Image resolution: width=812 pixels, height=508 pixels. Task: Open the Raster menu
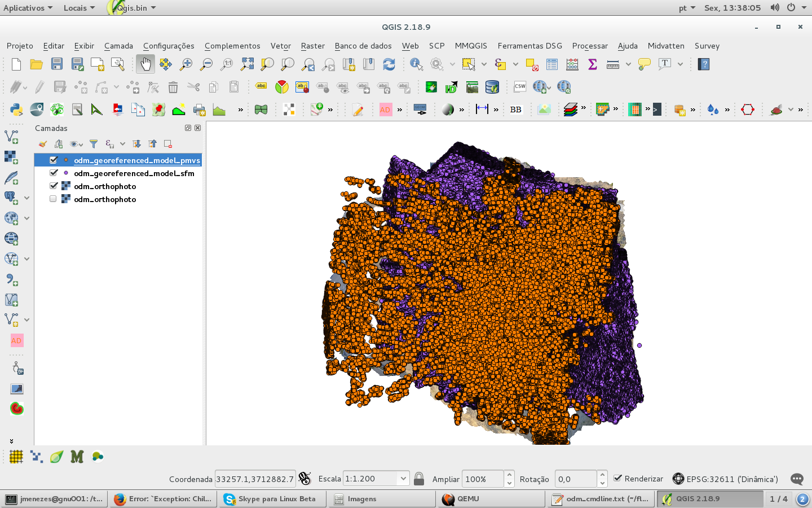click(x=312, y=46)
